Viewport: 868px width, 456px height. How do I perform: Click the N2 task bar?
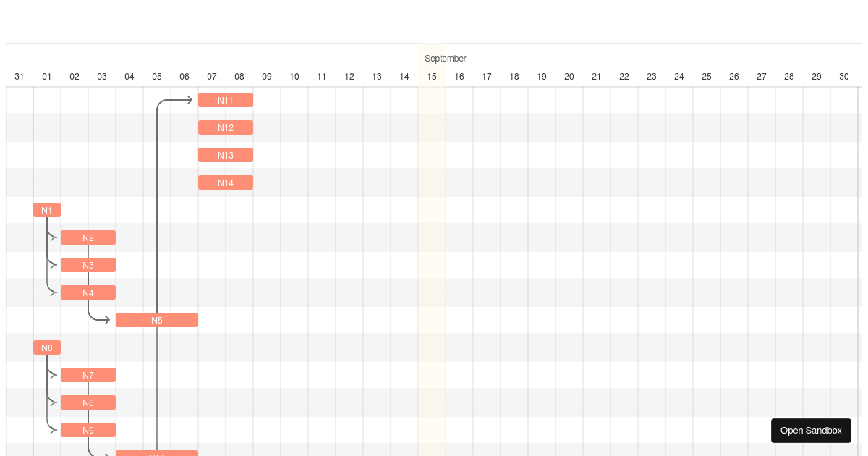(88, 237)
